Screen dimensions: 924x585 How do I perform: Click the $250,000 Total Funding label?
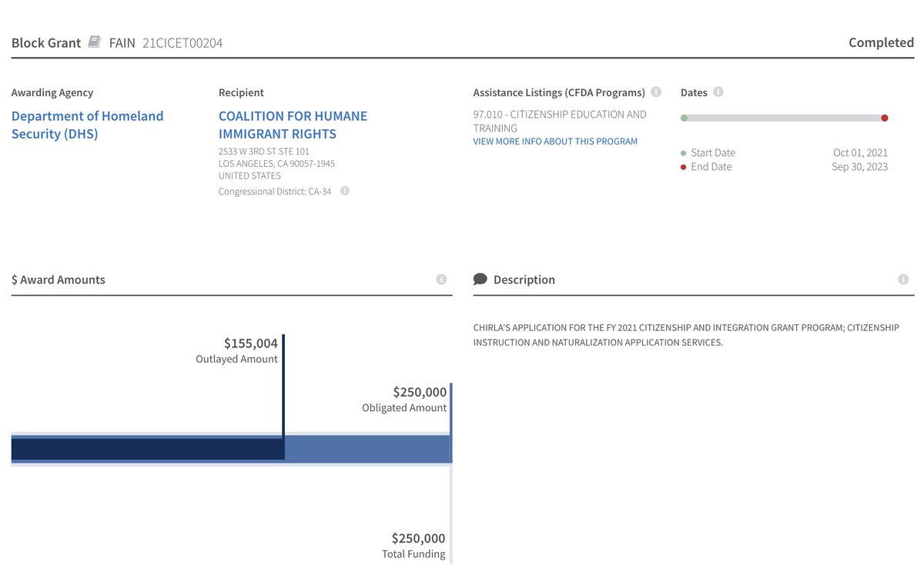(x=418, y=538)
